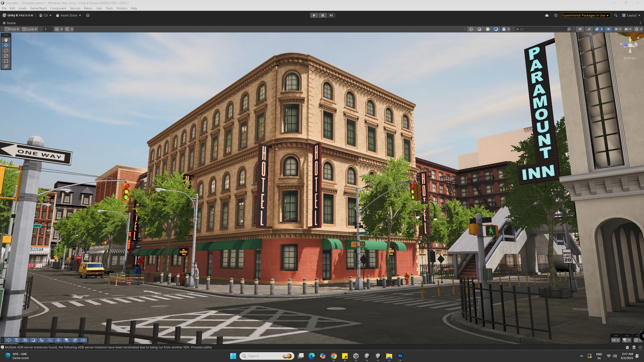Enable wireframe draw mode
The height and width of the screenshot is (362, 644).
pyautogui.click(x=471, y=29)
